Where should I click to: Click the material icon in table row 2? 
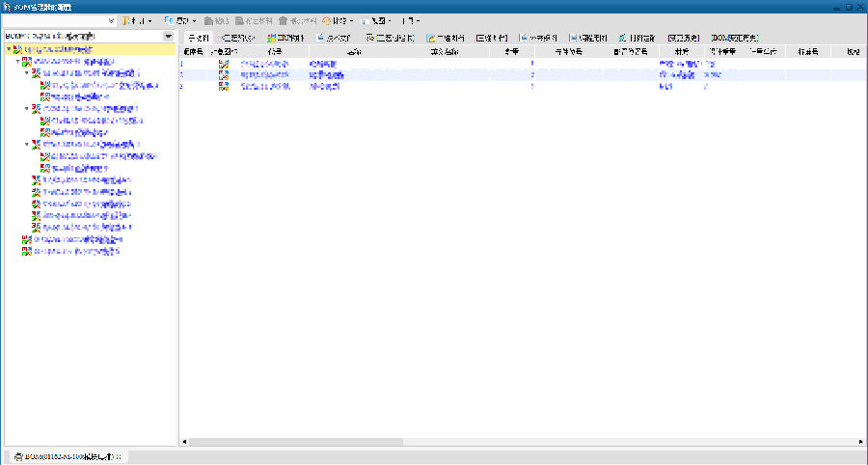tap(224, 75)
